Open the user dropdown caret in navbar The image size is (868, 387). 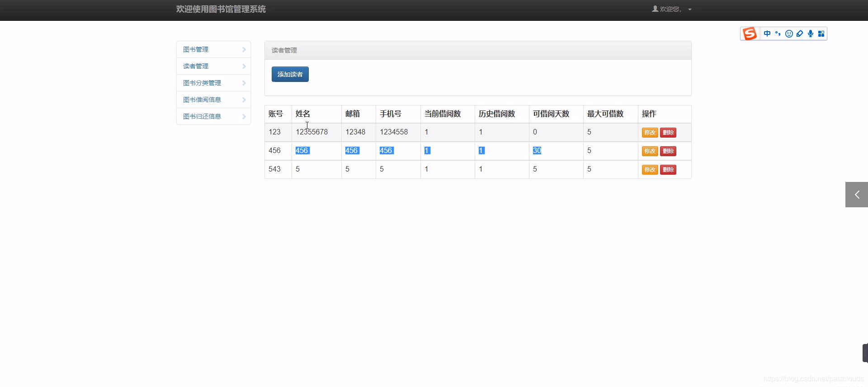click(690, 10)
